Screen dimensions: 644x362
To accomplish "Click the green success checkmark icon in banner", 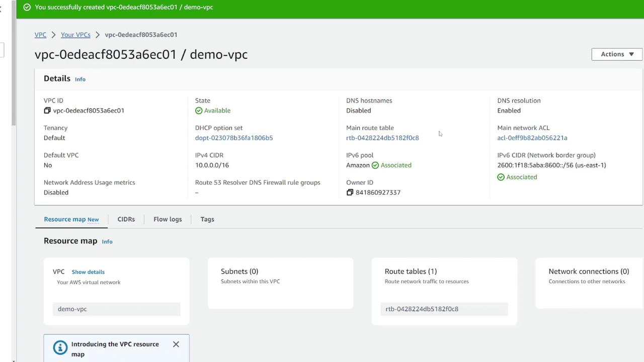I will click(x=27, y=7).
